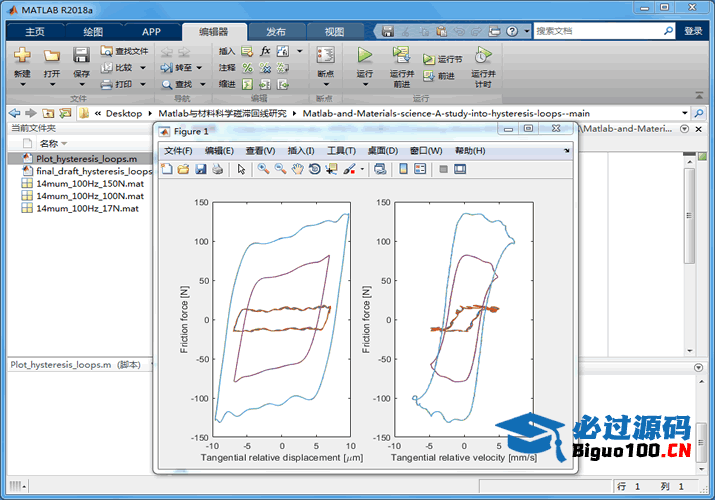
Task: Click the Compare (比较) button
Action: click(x=118, y=67)
